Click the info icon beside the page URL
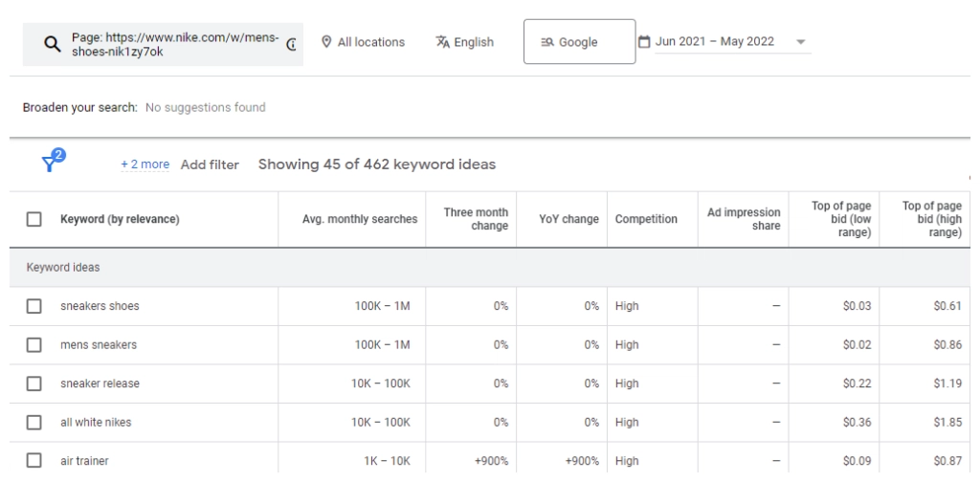This screenshot has width=980, height=482. coord(291,44)
